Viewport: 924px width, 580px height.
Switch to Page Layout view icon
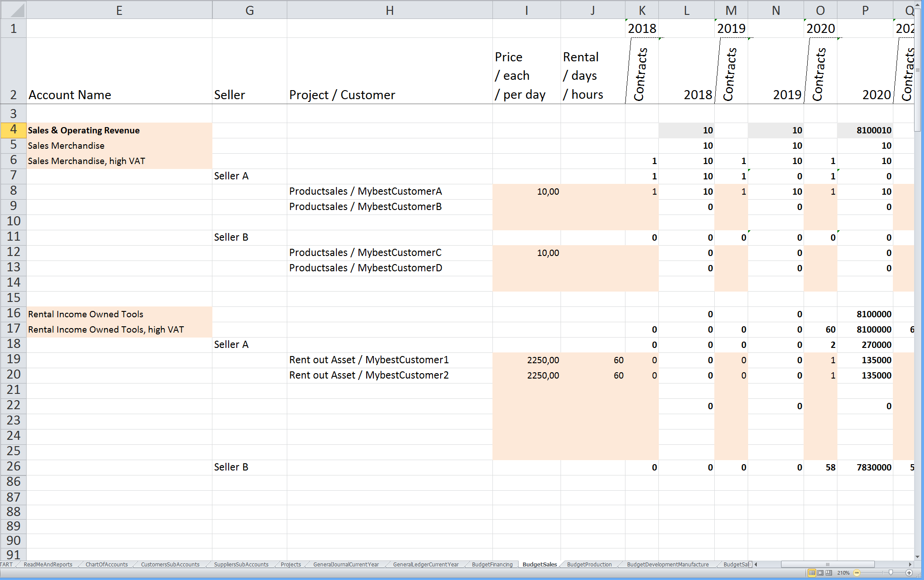tap(820, 573)
